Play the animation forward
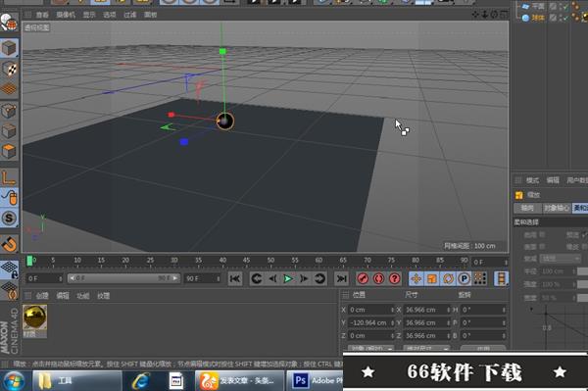588x391 pixels. point(288,279)
